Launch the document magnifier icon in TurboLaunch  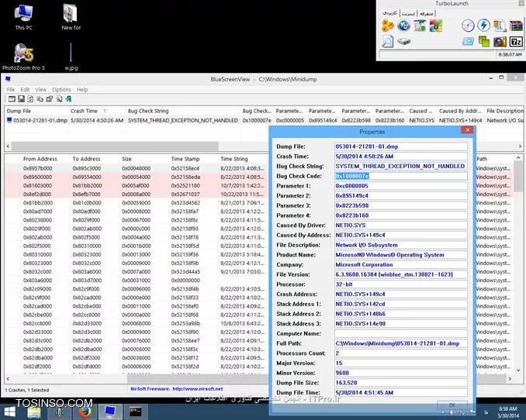(388, 42)
